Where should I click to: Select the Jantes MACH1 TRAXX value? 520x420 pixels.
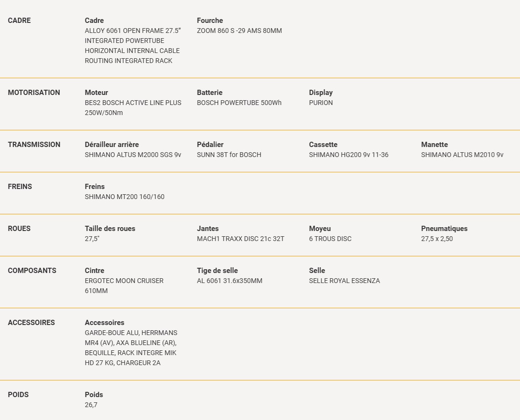[240, 239]
